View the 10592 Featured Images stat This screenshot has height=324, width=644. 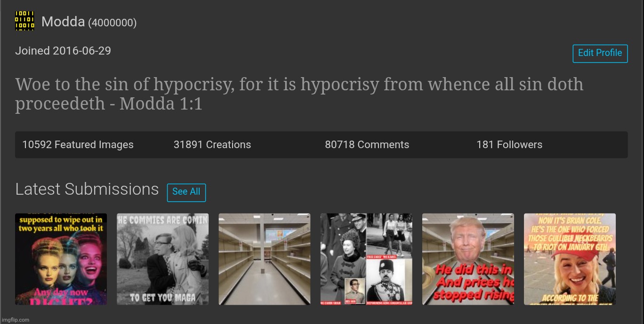[x=78, y=145]
